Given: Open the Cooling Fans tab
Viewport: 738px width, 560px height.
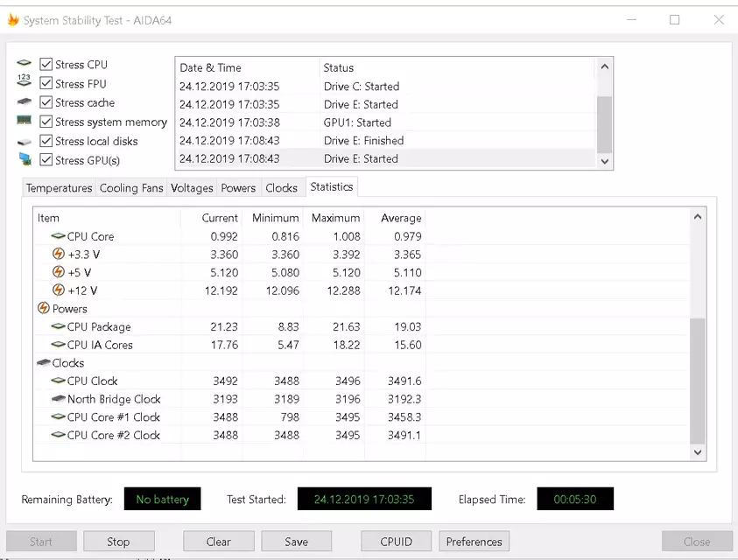Looking at the screenshot, I should click(x=131, y=188).
